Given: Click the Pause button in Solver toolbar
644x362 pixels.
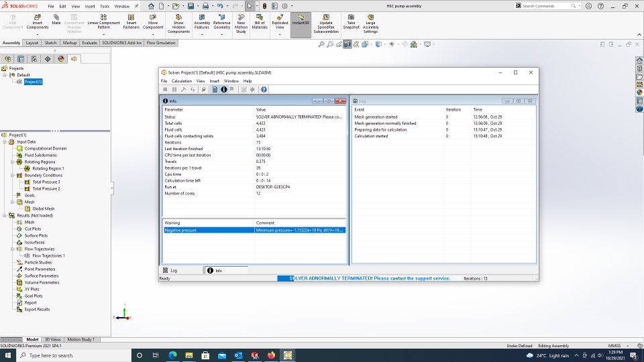Looking at the screenshot, I should click(174, 89).
